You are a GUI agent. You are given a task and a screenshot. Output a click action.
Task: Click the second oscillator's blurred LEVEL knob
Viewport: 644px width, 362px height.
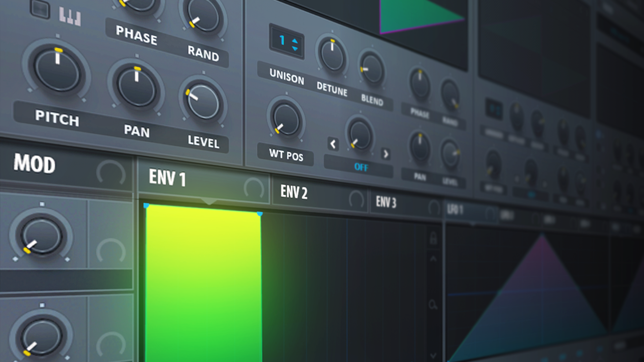click(450, 154)
